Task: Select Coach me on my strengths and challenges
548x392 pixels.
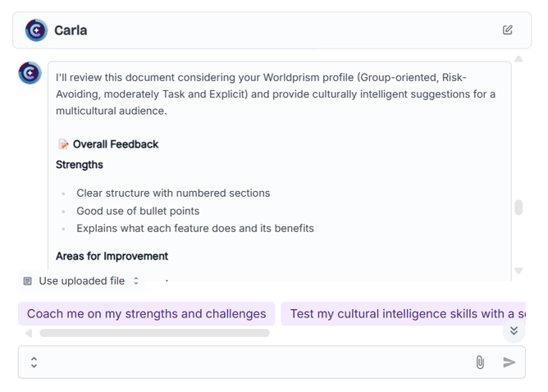Action: pyautogui.click(x=147, y=314)
